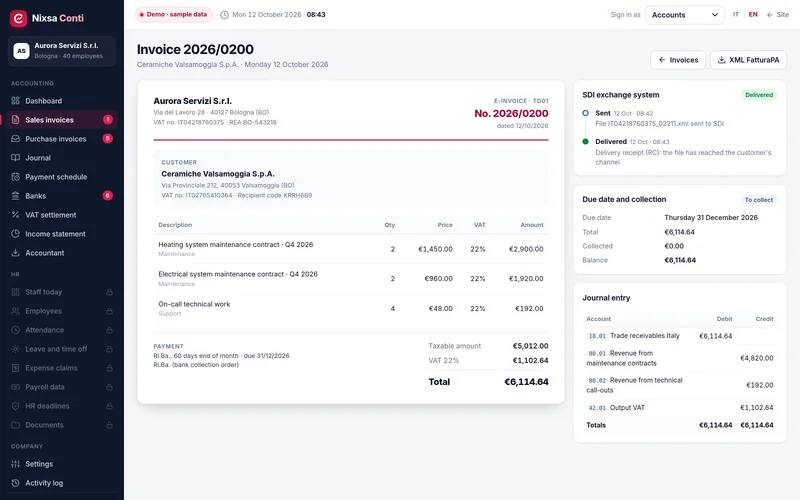Image resolution: width=800 pixels, height=500 pixels.
Task: Open Activity log in the sidebar
Action: (62, 483)
